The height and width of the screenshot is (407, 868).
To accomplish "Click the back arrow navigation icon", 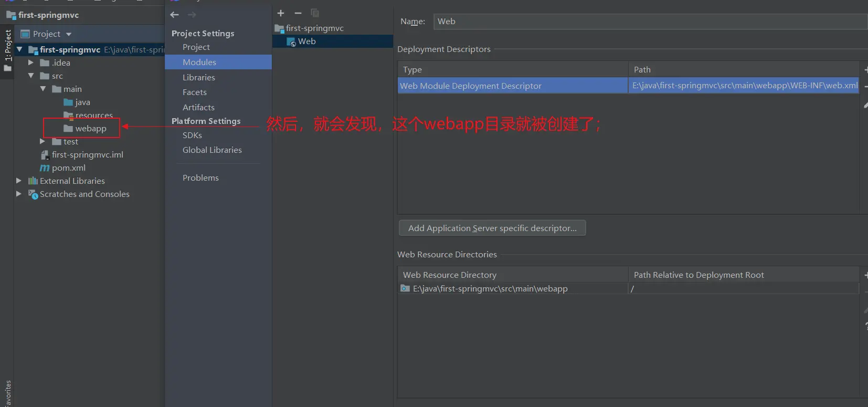I will click(175, 15).
